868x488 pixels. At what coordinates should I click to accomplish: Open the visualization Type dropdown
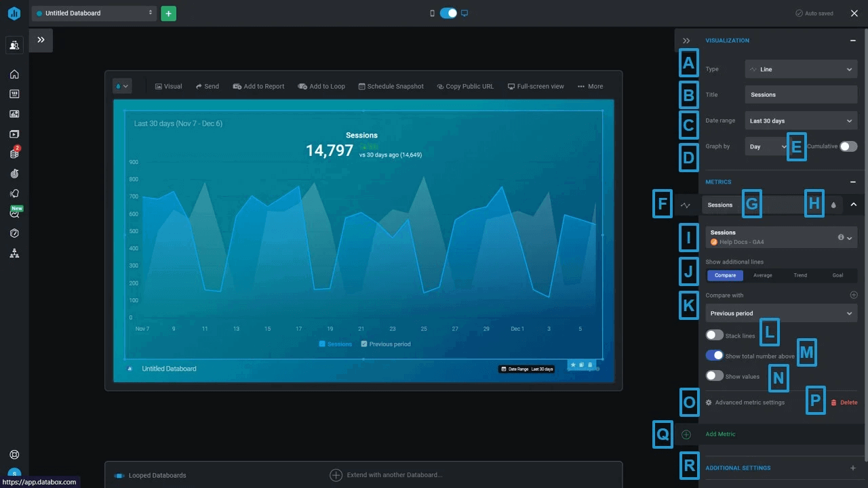800,69
